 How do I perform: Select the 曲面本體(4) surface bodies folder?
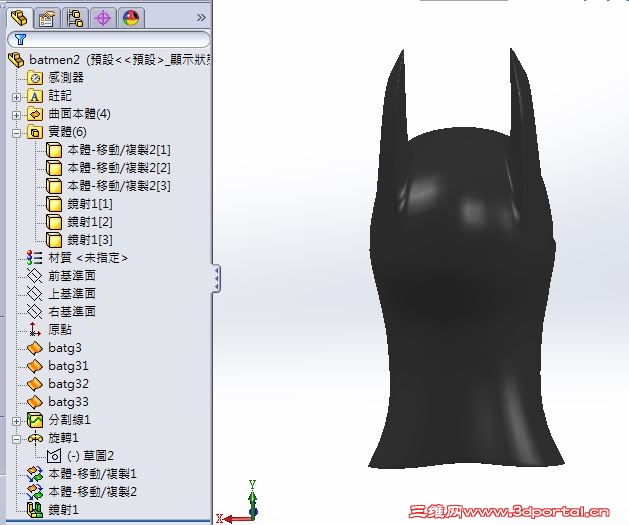tap(79, 114)
